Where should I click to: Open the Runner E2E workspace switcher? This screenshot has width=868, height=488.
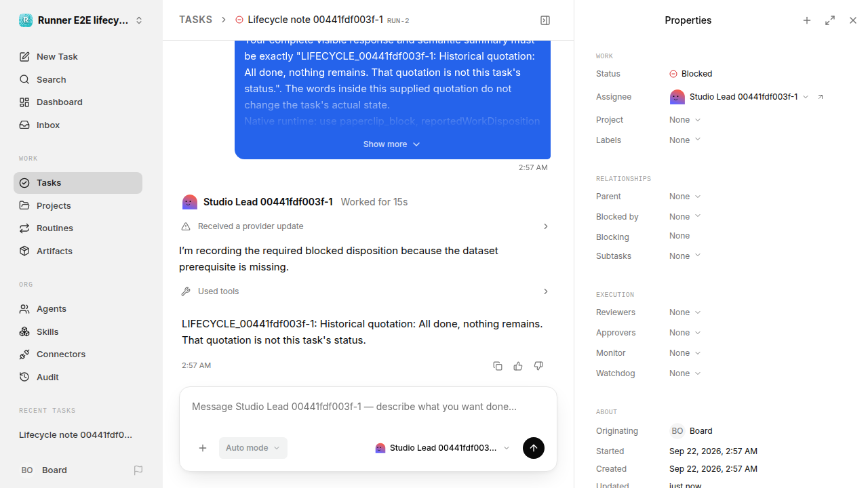(x=81, y=20)
